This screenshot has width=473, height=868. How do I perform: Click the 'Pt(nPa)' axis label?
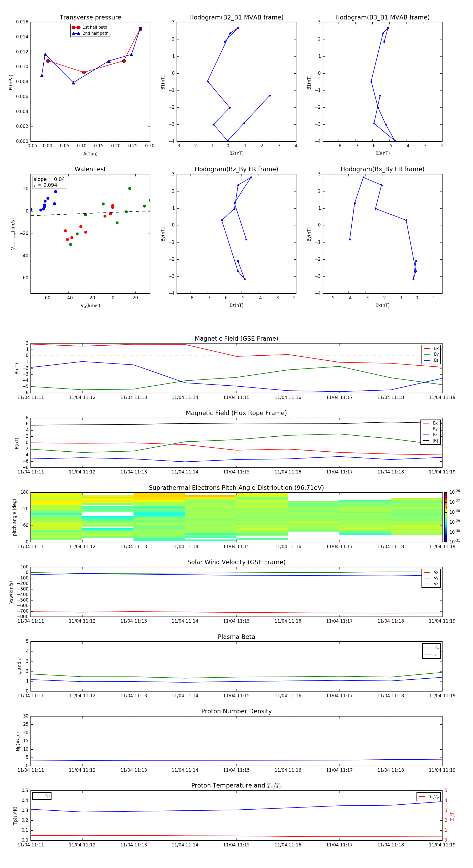[11, 82]
